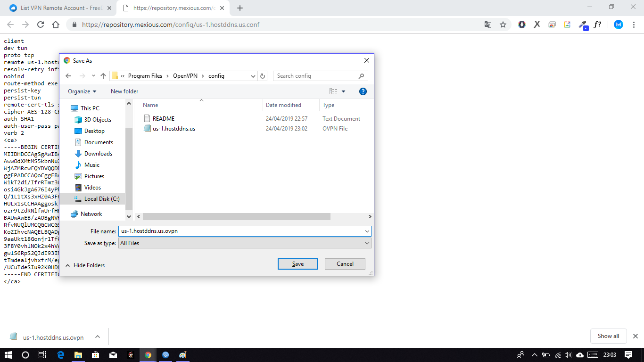The height and width of the screenshot is (362, 644).
Task: Open the File name history dropdown
Action: tap(367, 231)
